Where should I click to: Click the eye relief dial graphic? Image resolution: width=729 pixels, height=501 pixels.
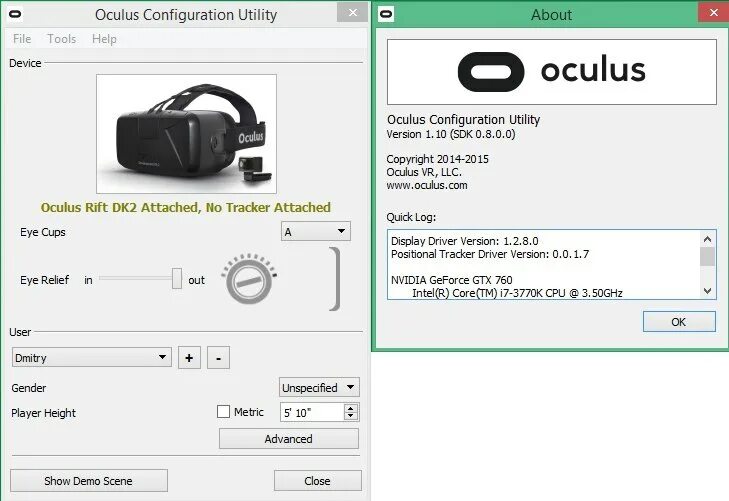tap(249, 279)
